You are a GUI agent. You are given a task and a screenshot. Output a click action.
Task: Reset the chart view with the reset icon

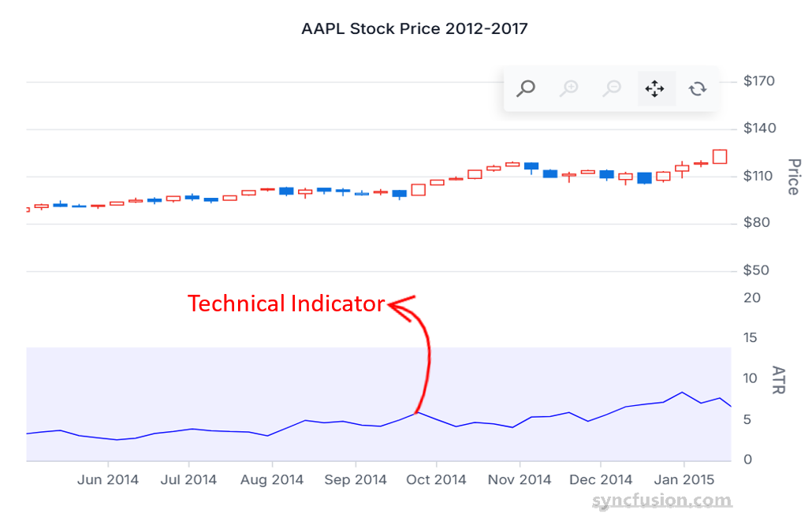click(x=698, y=88)
